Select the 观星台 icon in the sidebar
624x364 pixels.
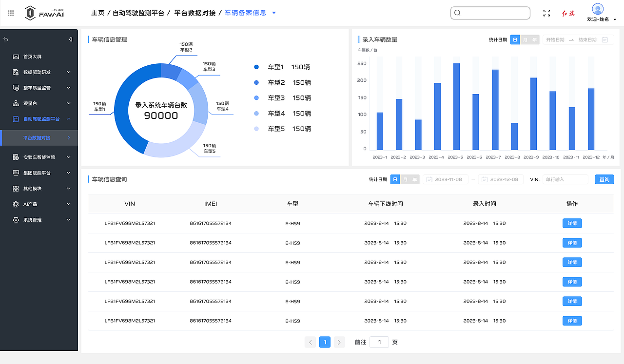(x=17, y=103)
